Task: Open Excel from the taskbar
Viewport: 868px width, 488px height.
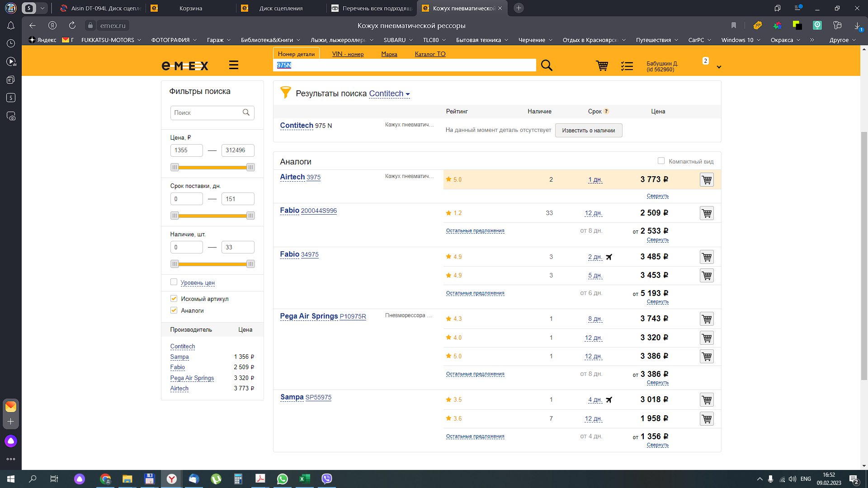Action: click(x=304, y=479)
